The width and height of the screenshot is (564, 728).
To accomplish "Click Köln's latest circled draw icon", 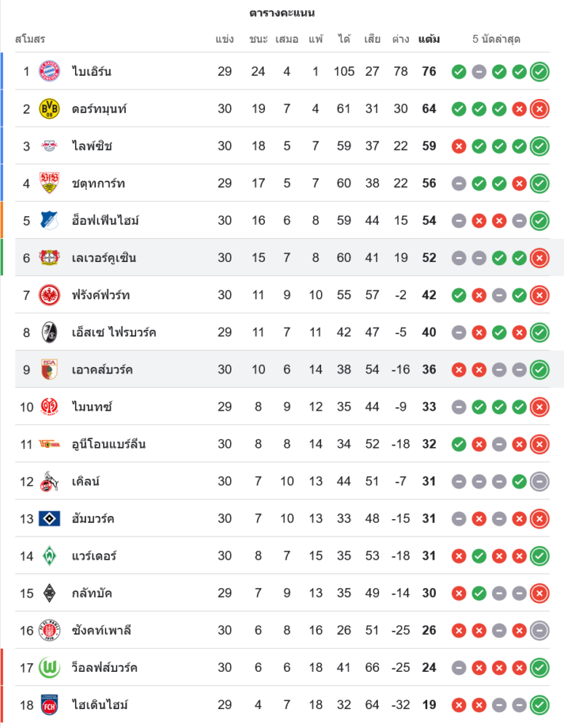I will pos(539,481).
